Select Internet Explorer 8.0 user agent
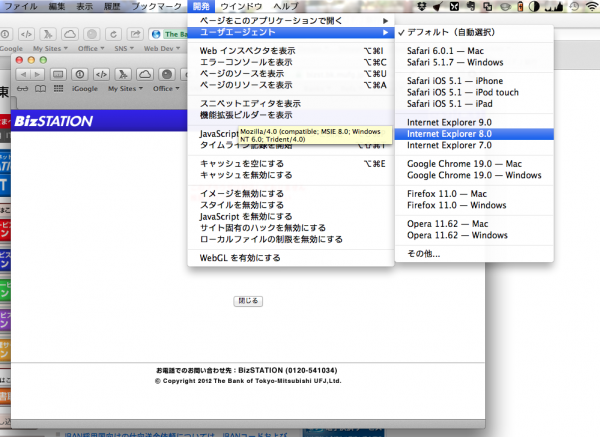 click(474, 134)
